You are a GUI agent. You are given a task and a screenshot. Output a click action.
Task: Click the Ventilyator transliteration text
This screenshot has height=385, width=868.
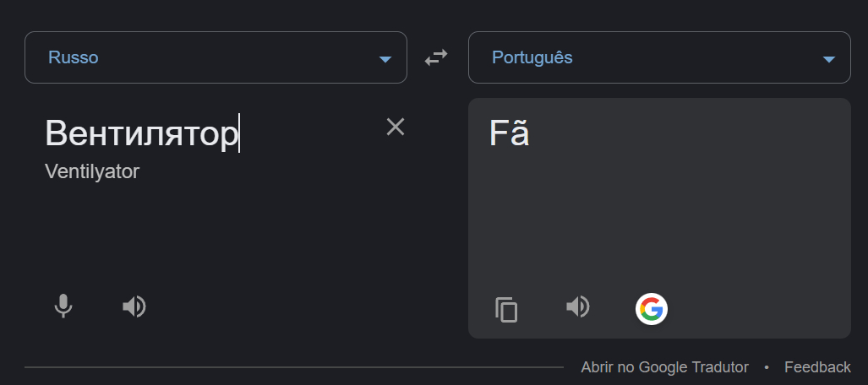92,171
